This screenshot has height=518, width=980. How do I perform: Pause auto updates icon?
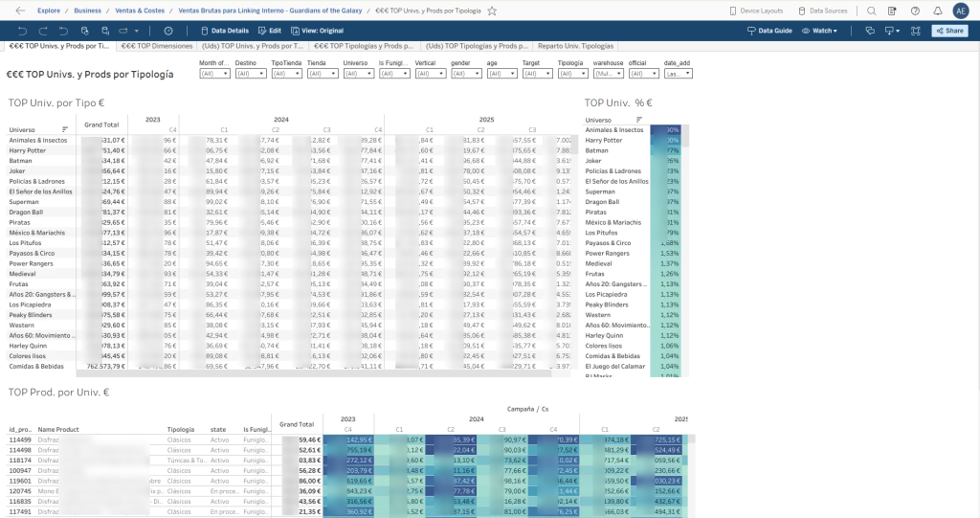(x=105, y=31)
